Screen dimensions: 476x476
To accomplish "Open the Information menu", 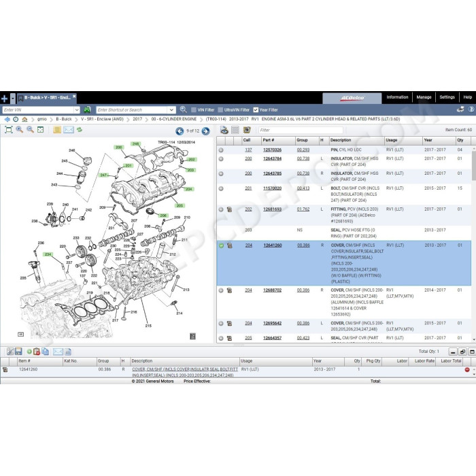I will click(x=397, y=97).
